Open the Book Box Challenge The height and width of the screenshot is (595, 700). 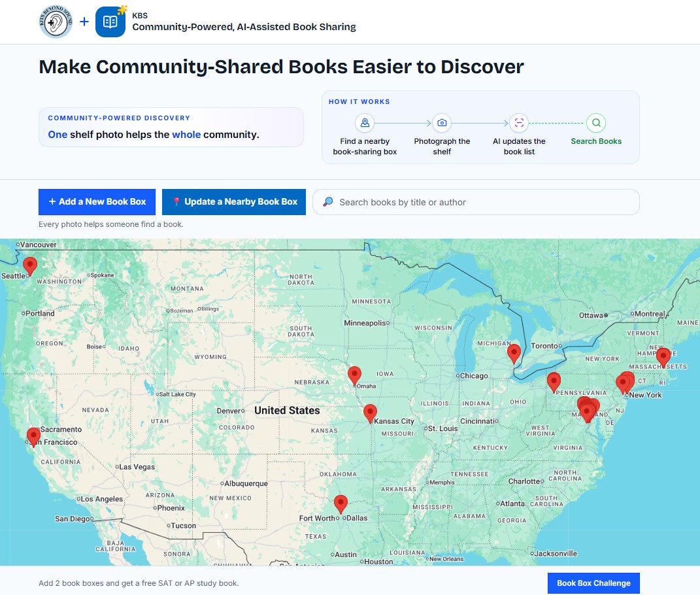(x=593, y=583)
